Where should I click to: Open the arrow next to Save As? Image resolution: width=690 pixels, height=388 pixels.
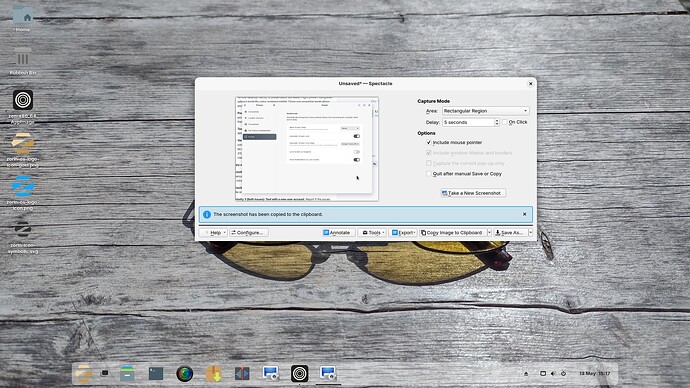pos(531,233)
